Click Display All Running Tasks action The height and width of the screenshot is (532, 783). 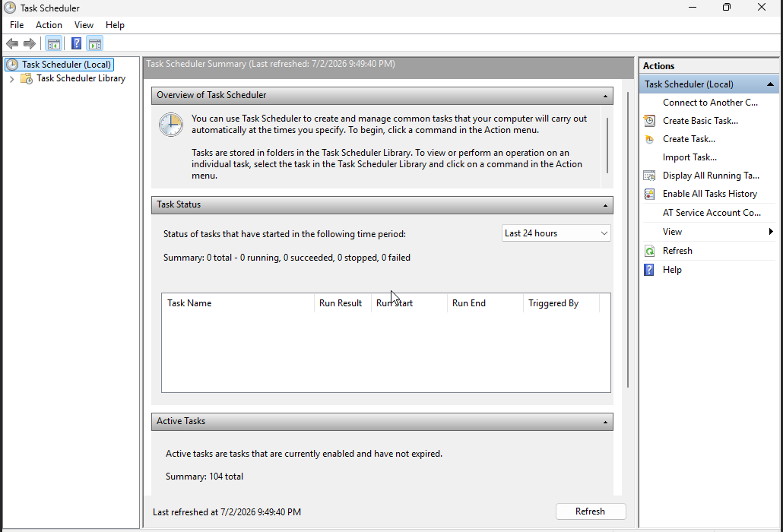709,176
